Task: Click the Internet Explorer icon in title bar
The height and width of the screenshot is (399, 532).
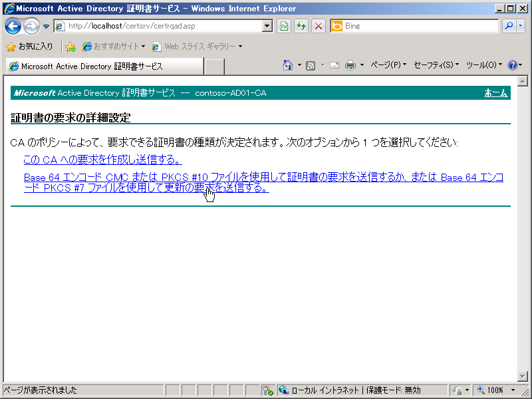Action: coord(9,9)
